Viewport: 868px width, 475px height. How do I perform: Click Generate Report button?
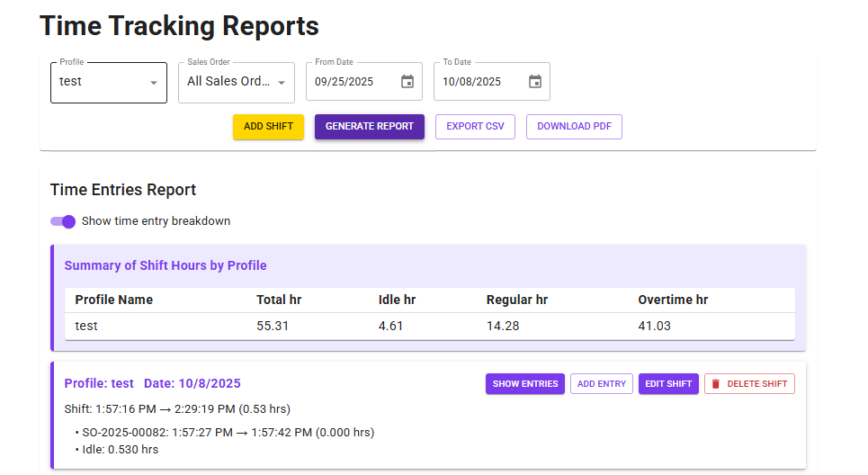coord(369,127)
